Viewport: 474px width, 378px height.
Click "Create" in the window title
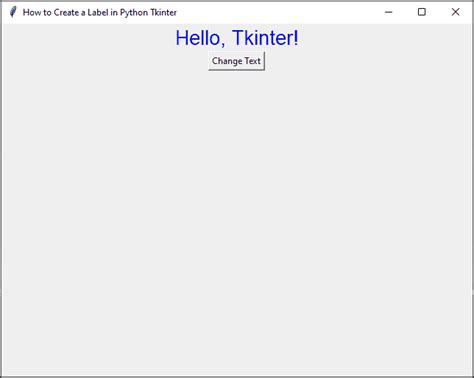[x=66, y=12]
